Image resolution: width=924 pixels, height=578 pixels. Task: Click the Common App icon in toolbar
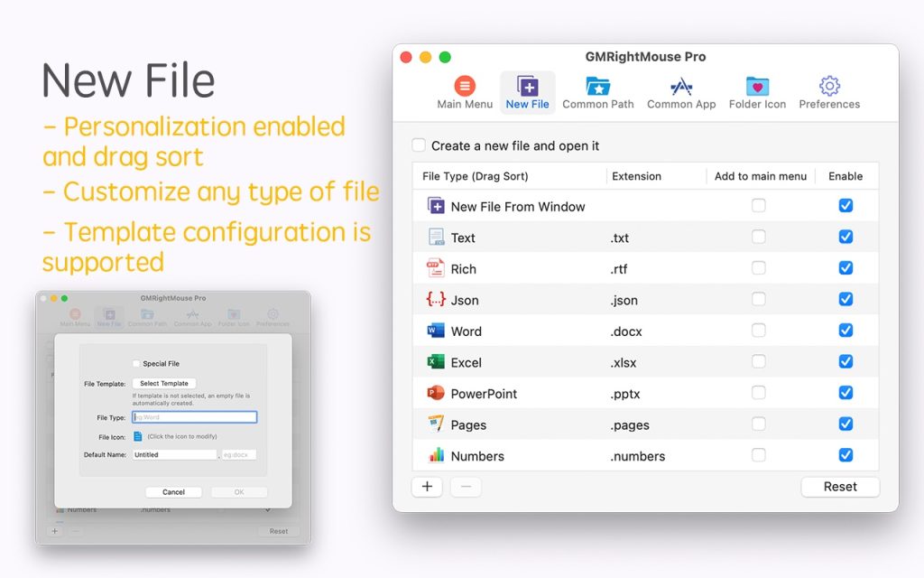point(680,86)
